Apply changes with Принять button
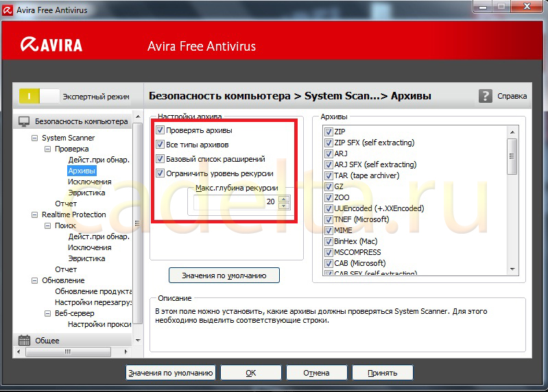The width and height of the screenshot is (548, 392). (382, 373)
